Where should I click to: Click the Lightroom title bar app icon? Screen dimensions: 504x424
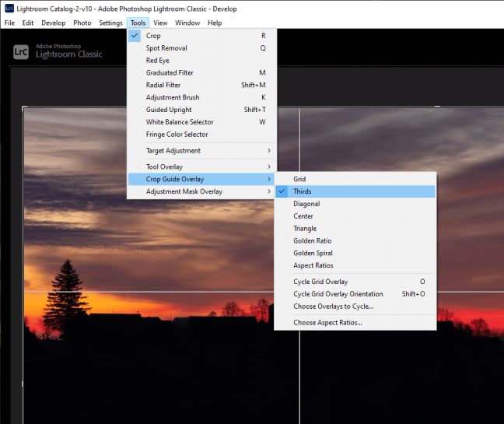[x=8, y=9]
